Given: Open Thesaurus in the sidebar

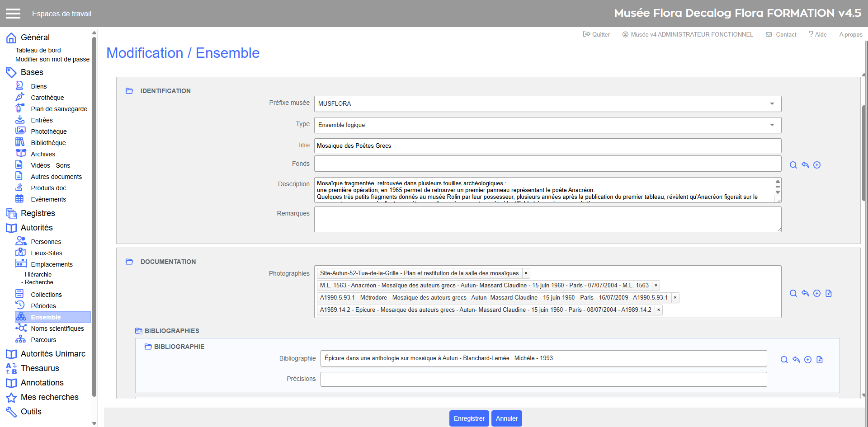Looking at the screenshot, I should [x=40, y=368].
